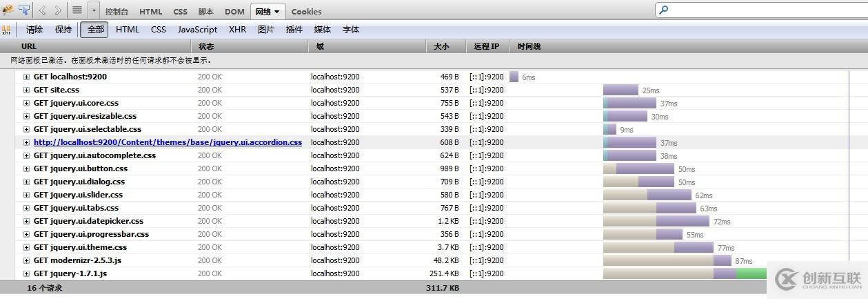Screen dimensions: 868x299
Task: Switch to the HTML panel tab
Action: coord(151,12)
